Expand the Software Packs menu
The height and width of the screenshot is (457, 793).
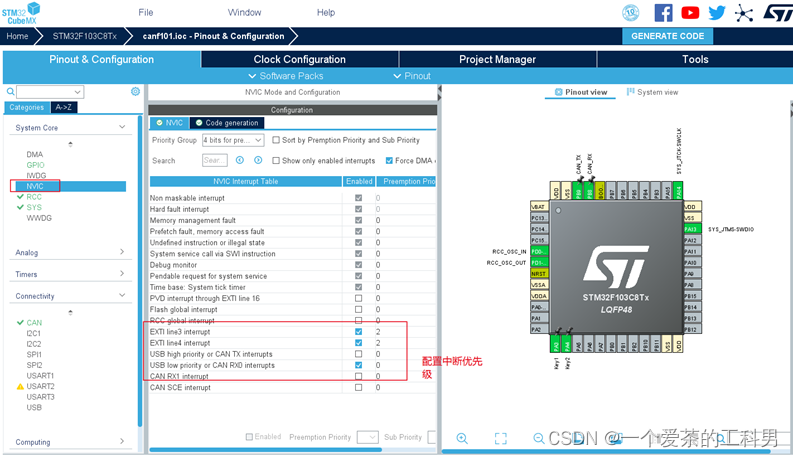tap(286, 76)
